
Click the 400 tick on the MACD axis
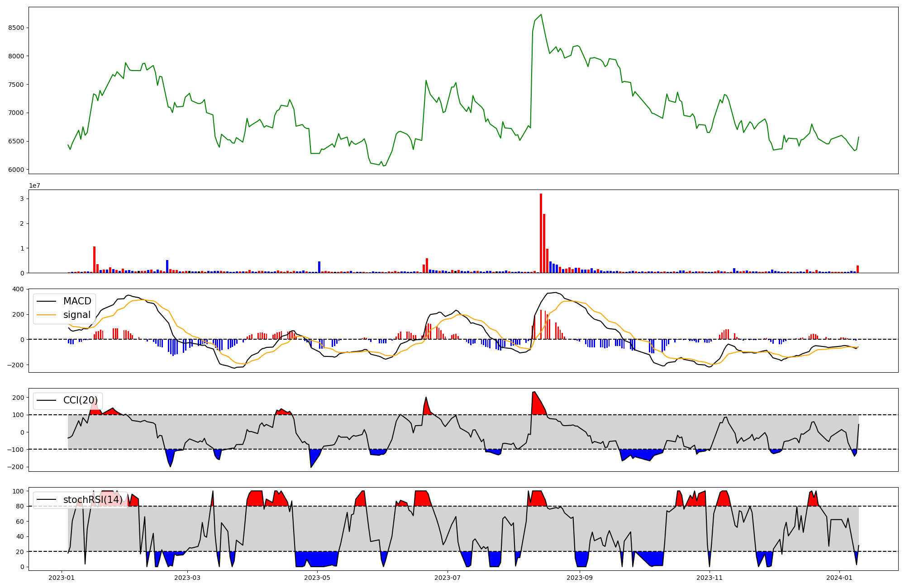point(19,289)
